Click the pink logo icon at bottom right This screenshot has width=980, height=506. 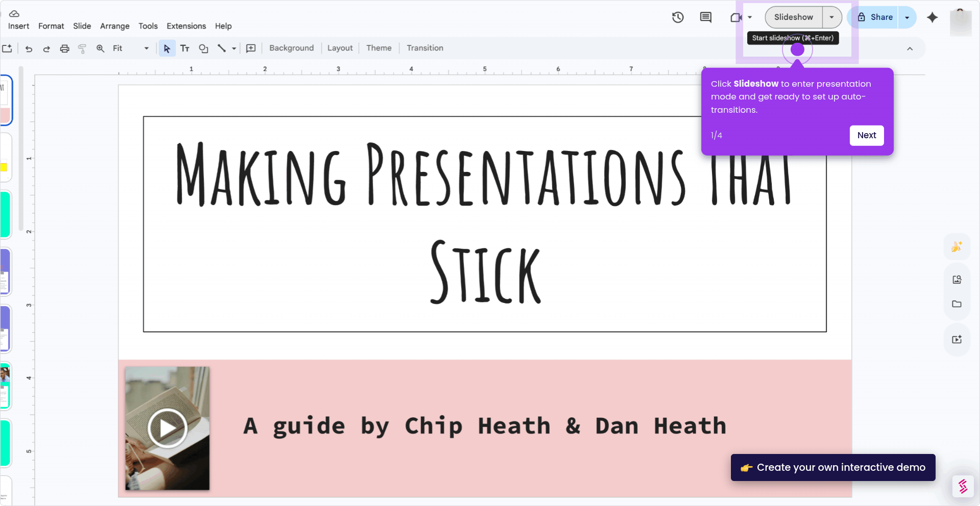point(963,487)
